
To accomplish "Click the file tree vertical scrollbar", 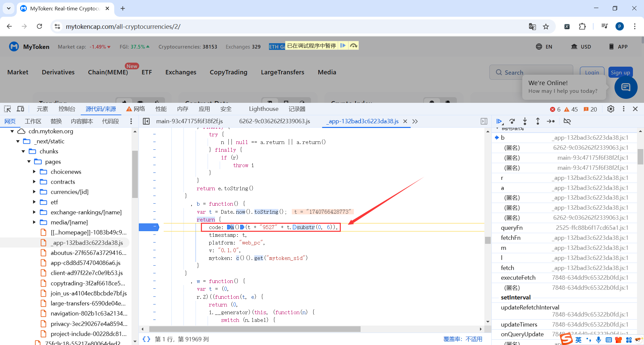I will (135, 174).
